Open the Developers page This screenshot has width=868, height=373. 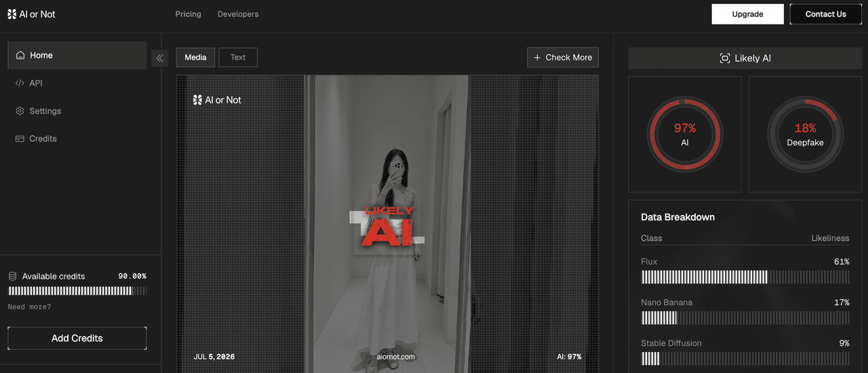[238, 14]
